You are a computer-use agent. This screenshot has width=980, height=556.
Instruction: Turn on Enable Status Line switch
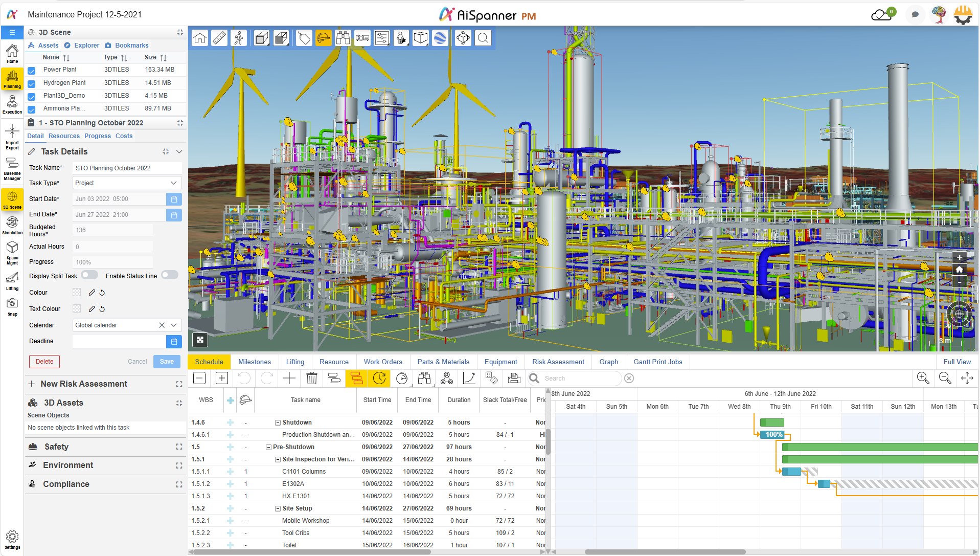coord(169,276)
